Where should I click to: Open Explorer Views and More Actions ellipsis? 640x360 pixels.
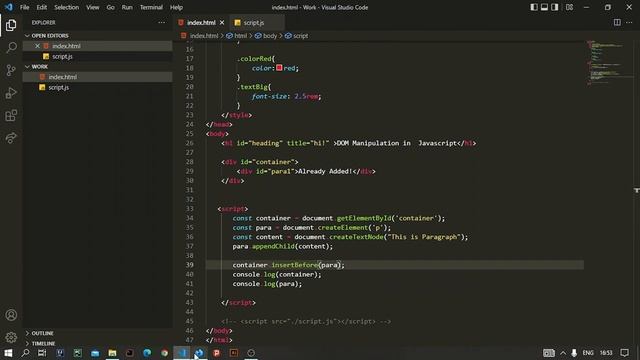click(x=162, y=22)
